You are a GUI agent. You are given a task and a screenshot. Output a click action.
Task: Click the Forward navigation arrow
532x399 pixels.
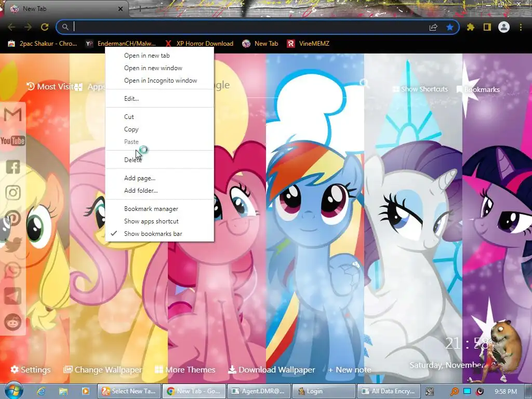[28, 27]
